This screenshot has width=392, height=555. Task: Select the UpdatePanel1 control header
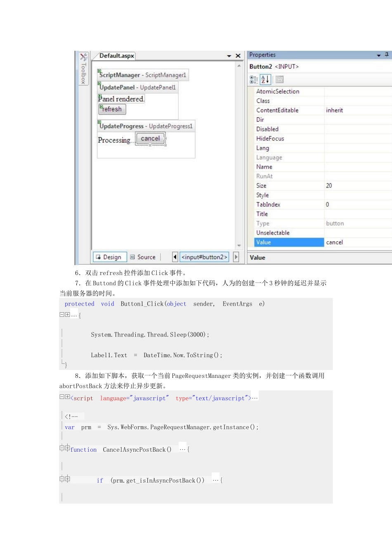[x=138, y=87]
